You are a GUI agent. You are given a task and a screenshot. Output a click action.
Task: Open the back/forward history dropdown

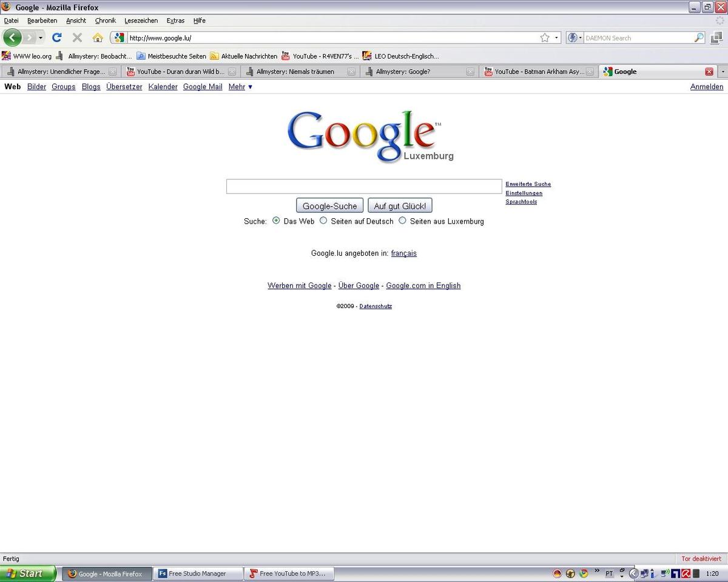(x=41, y=38)
